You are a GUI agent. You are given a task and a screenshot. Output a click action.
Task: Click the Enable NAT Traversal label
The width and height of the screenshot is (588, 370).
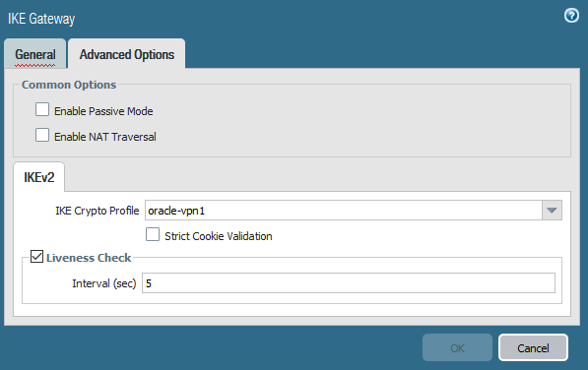(x=105, y=137)
